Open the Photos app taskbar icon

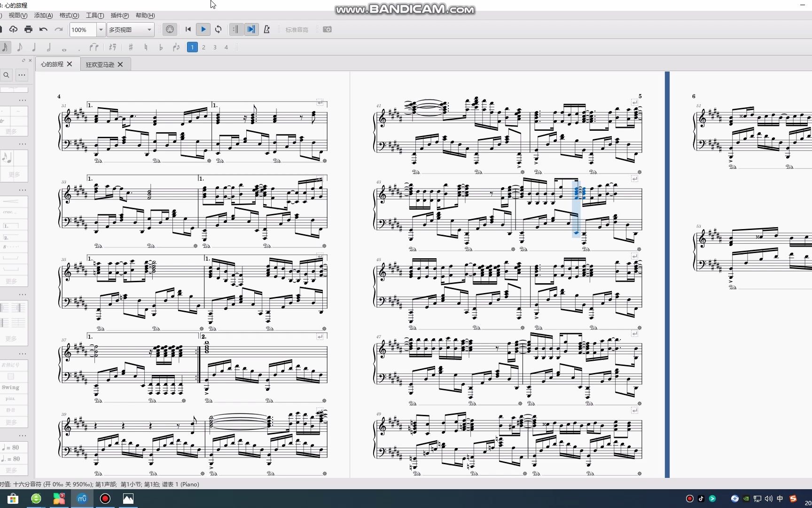(128, 499)
